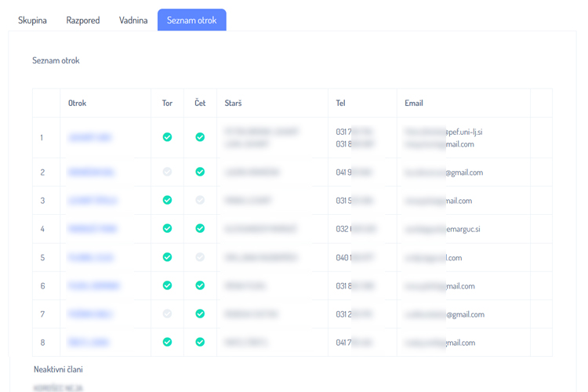Toggle Čet check in row 6
The height and width of the screenshot is (392, 588).
point(200,285)
